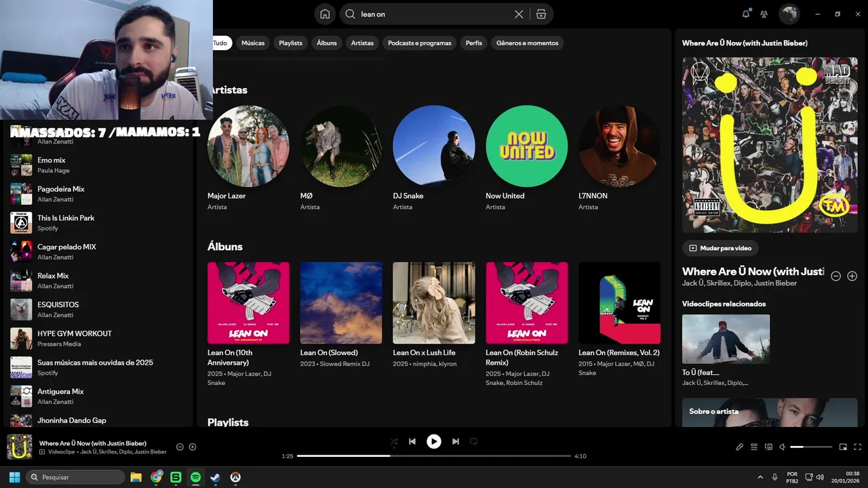Open Friend Activity icon beside the bell
The height and width of the screenshot is (488, 868).
(764, 14)
